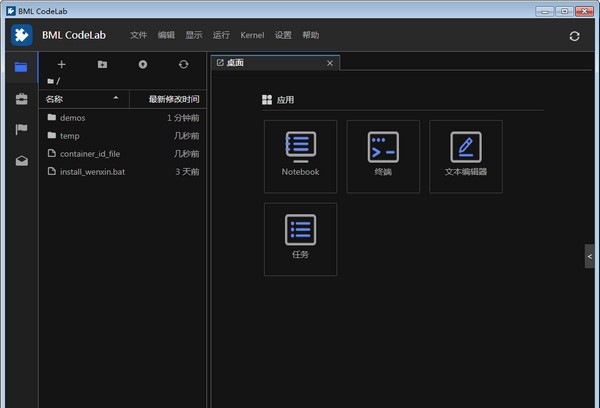Launch the 文本编辑器 text editor
Viewport: 600px width, 408px height.
click(x=466, y=157)
